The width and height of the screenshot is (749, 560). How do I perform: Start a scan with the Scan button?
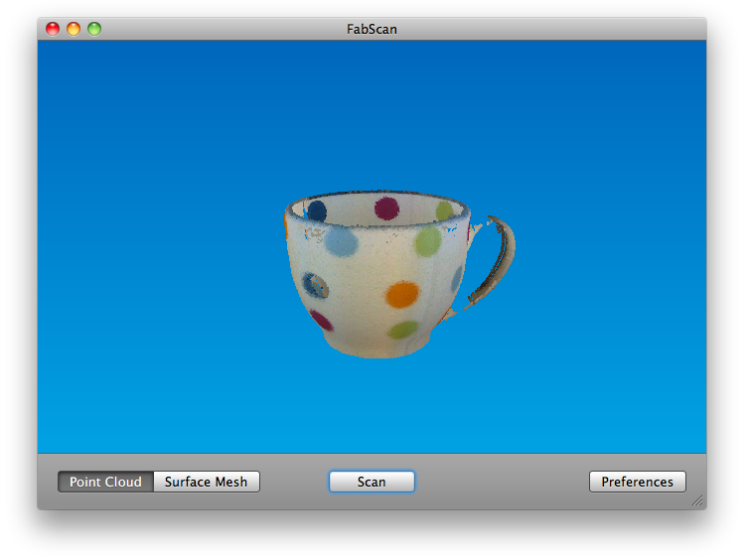372,482
